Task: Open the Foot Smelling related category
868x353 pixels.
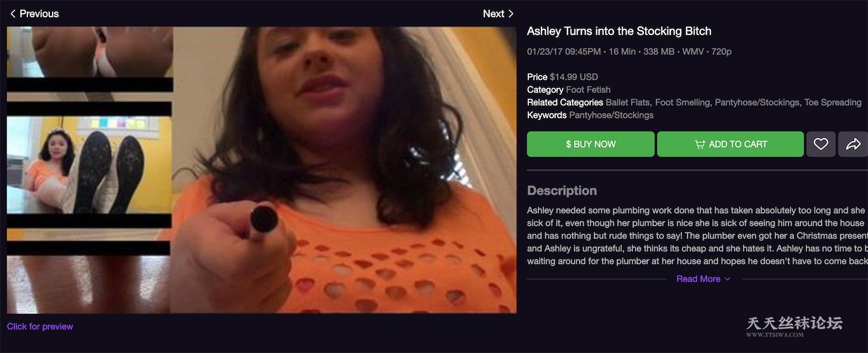Action: click(x=683, y=102)
